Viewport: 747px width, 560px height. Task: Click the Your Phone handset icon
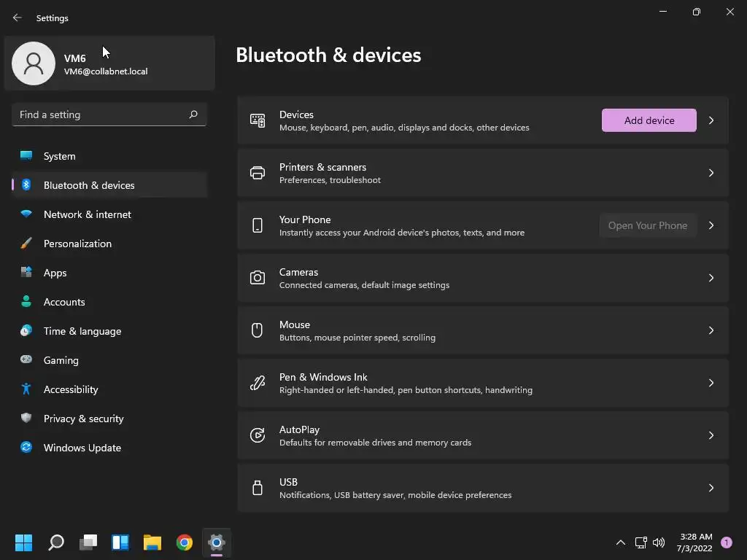pos(258,225)
